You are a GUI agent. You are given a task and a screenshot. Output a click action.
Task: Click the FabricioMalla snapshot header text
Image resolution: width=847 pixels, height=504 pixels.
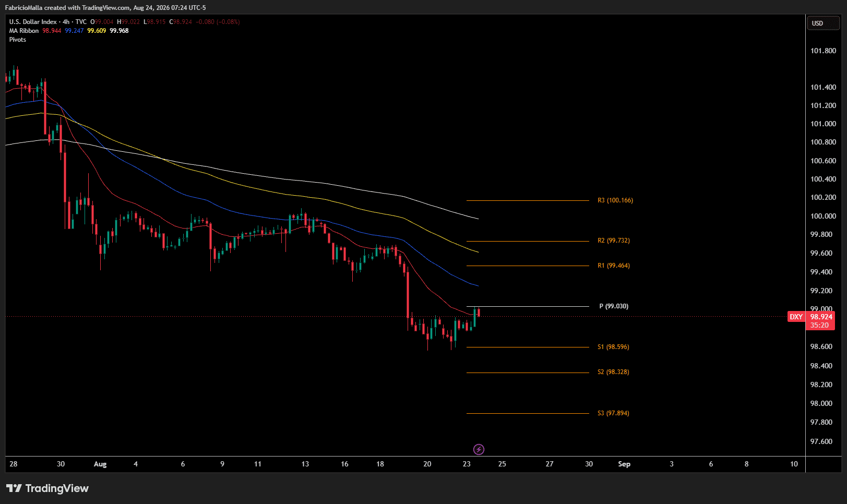[105, 8]
